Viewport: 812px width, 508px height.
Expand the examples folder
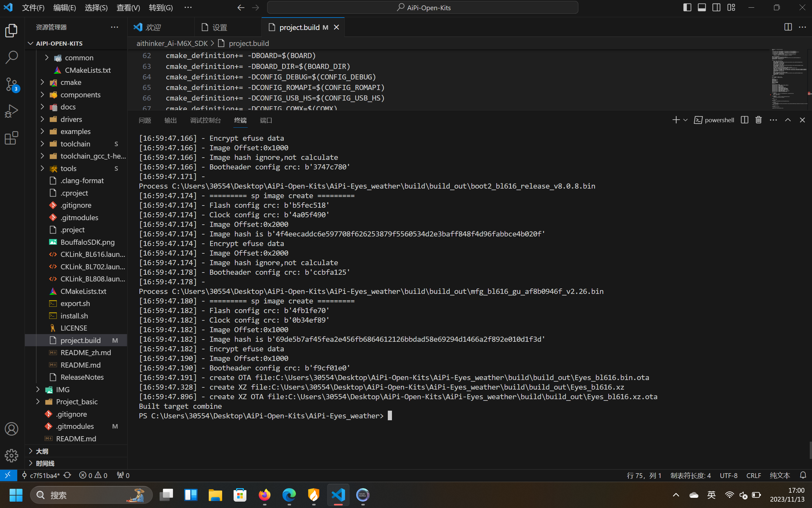75,131
